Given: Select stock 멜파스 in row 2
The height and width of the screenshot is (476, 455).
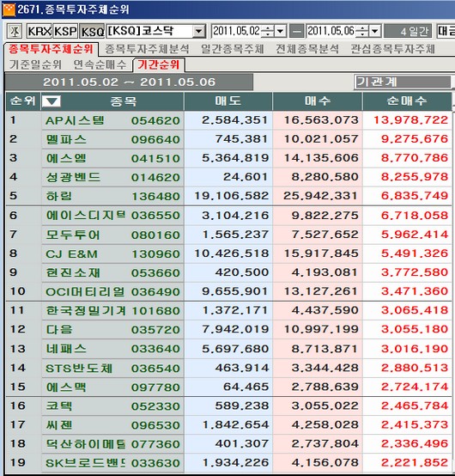Looking at the screenshot, I should [x=66, y=139].
